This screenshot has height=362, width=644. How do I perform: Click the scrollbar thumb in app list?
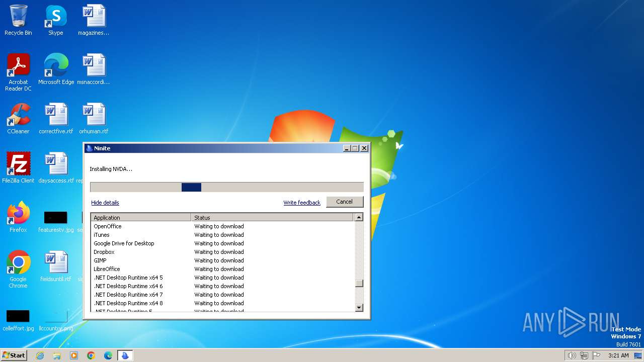point(359,283)
